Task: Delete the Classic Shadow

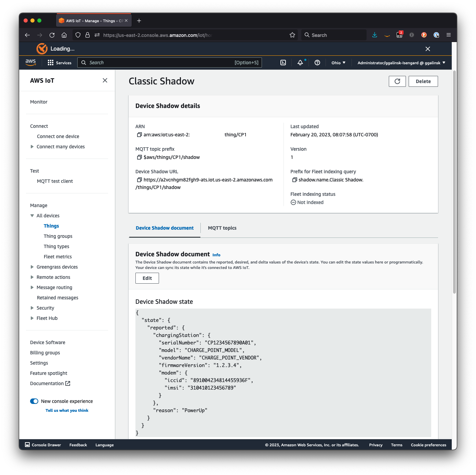Action: click(x=423, y=81)
